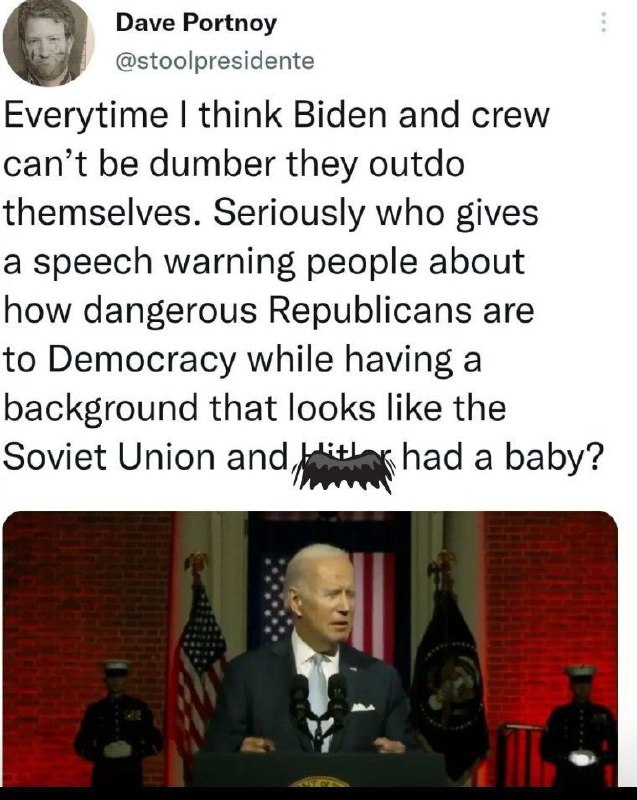Open the @stoolpresidente handle link
637x800 pixels.
click(215, 61)
